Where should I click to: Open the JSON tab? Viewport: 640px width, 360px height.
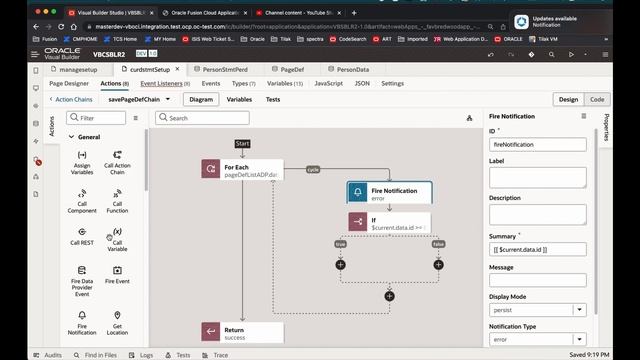point(362,83)
